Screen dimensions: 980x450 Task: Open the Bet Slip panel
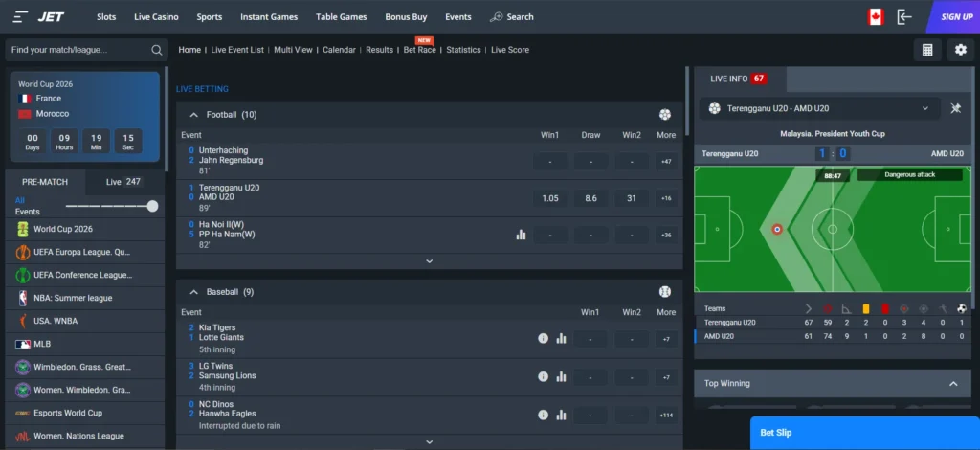(865, 433)
